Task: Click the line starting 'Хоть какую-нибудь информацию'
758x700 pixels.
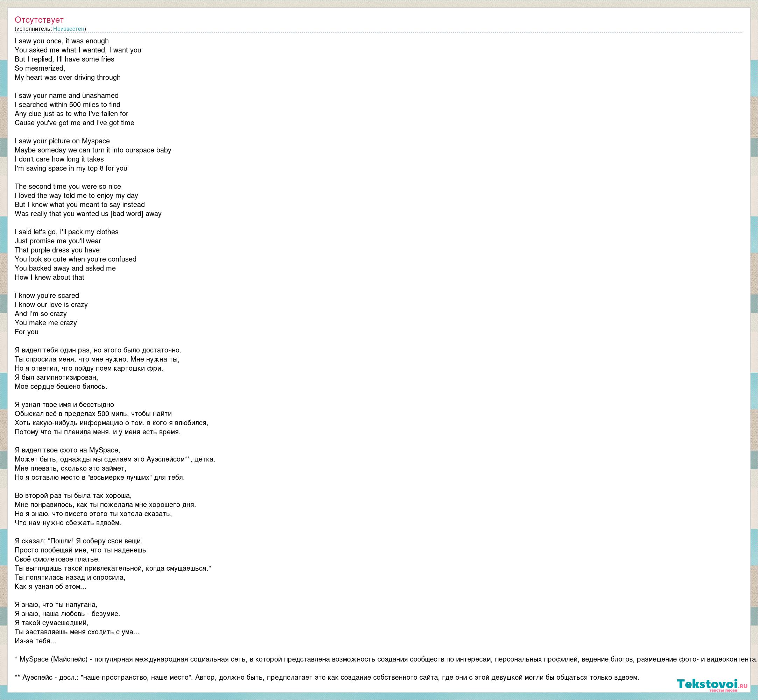Action: [112, 423]
